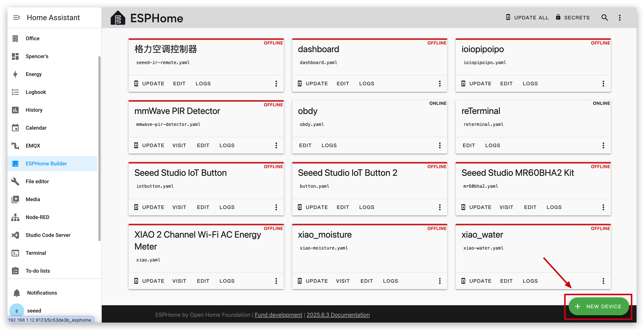This screenshot has height=330, width=644.
Task: Select the File editor sidebar item
Action: (53, 181)
